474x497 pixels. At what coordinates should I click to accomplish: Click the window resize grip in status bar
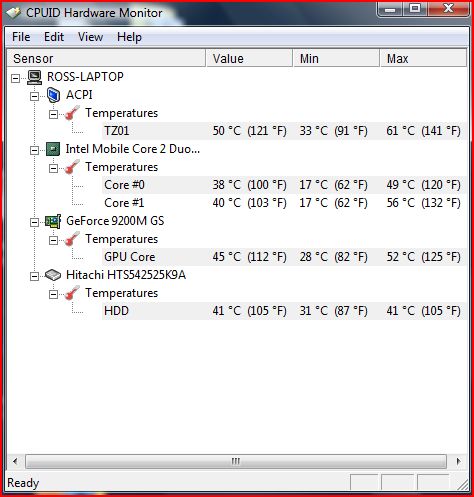(x=462, y=485)
